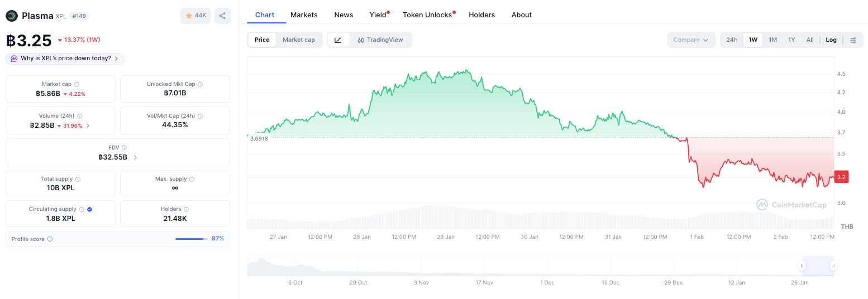This screenshot has height=299, width=868.
Task: Click the verified badge beside Circulating supply
Action: (89, 209)
